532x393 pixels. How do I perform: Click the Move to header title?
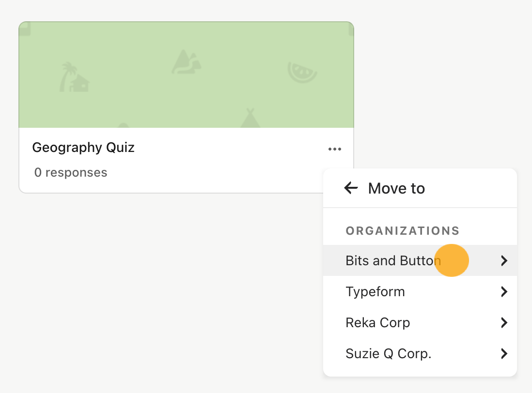396,188
